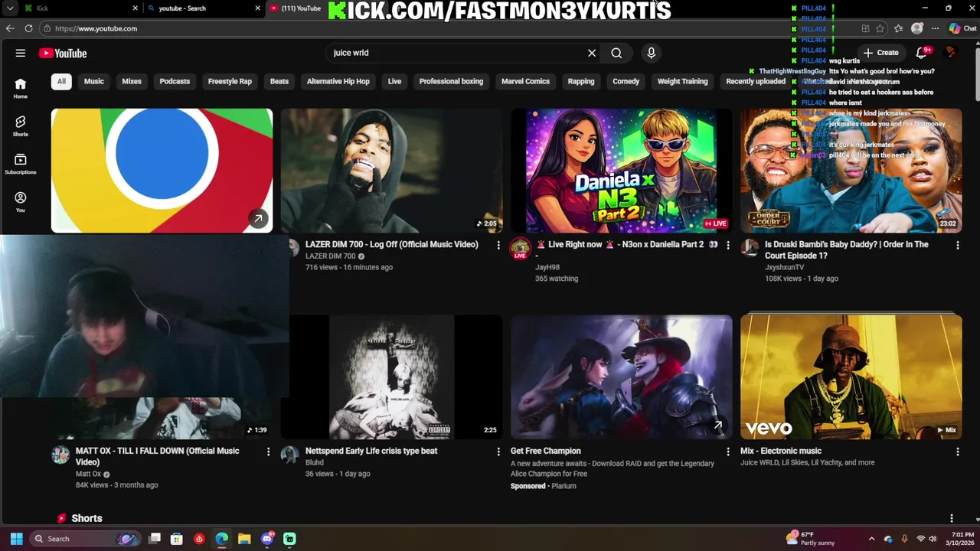Open more options for Shorts shelf
Image resolution: width=980 pixels, height=551 pixels.
(952, 519)
